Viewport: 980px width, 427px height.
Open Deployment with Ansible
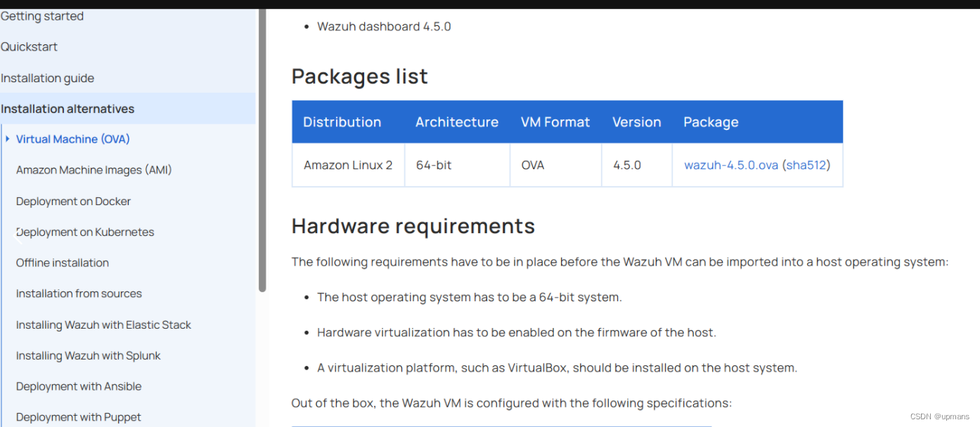(79, 387)
